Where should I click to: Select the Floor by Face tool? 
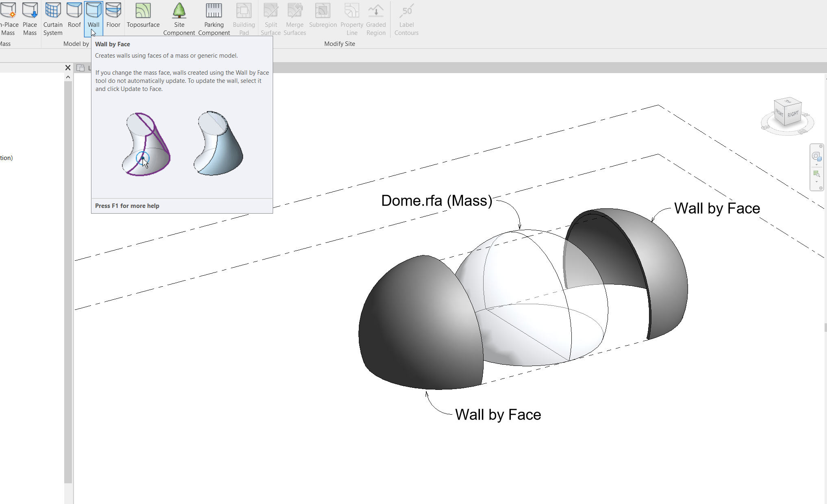coord(113,18)
